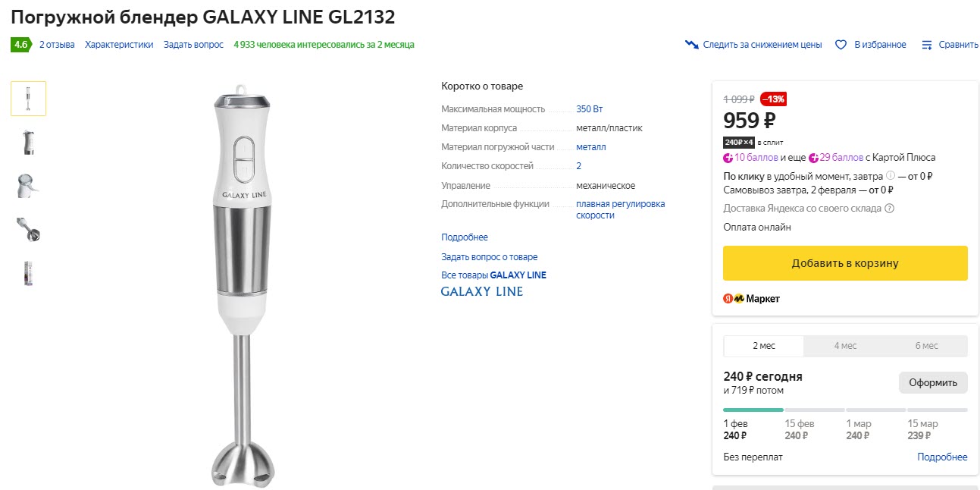Switch to the 6 мес installment tab
This screenshot has height=490, width=980.
(x=926, y=346)
